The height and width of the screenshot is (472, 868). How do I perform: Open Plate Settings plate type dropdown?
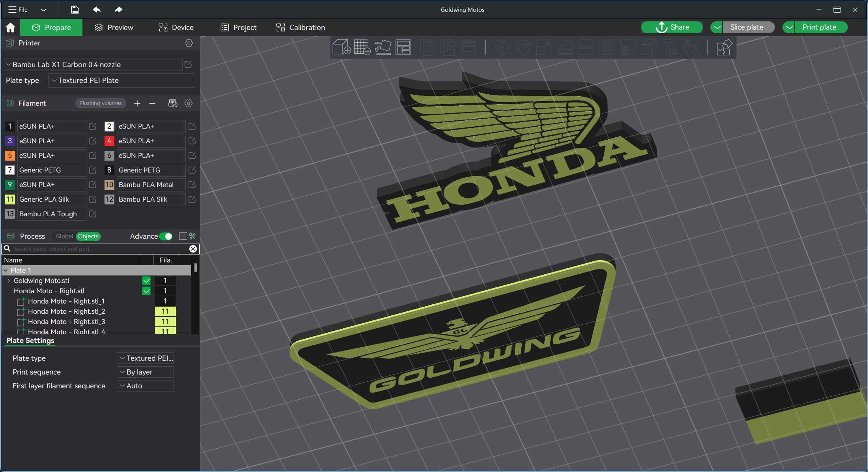(x=145, y=358)
